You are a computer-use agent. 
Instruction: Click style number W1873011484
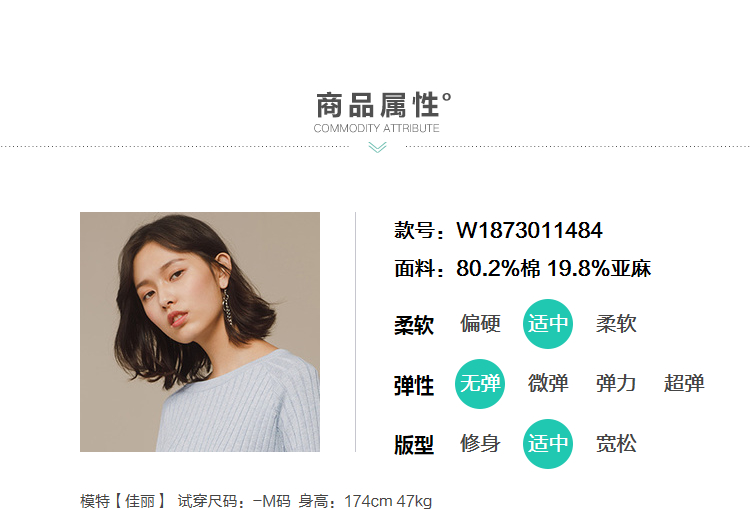click(529, 231)
